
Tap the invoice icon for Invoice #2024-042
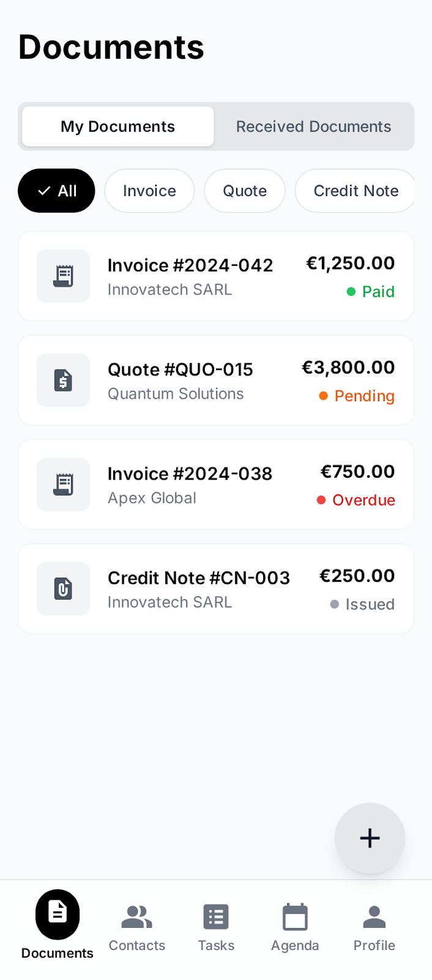(63, 276)
